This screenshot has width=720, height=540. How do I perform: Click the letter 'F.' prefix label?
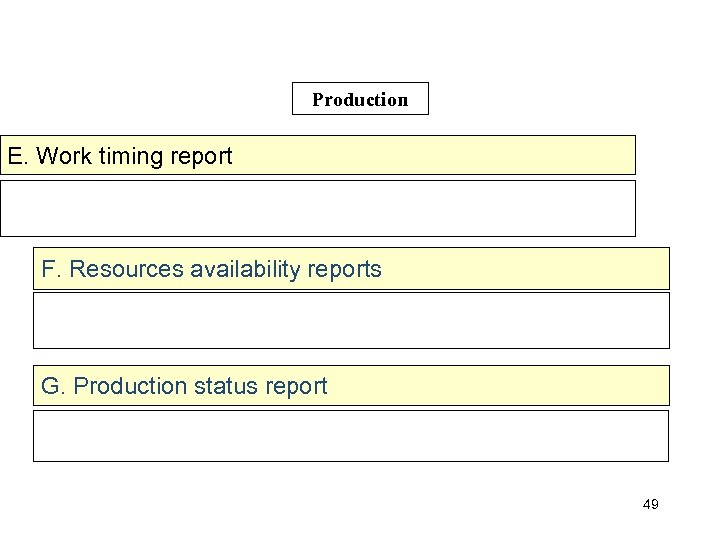coord(51,270)
